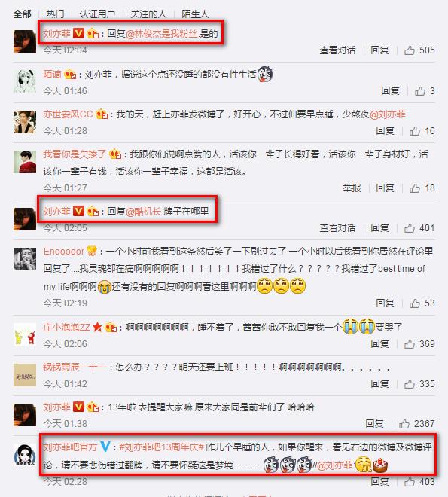Open 亦世安风CC's avatar thumbnail
448x497 pixels.
tap(25, 122)
